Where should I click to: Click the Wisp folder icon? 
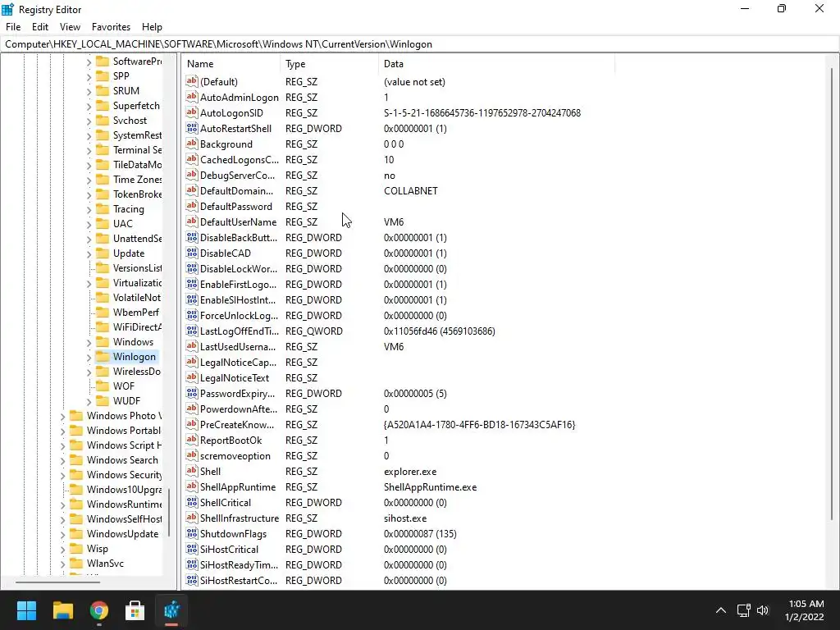point(76,549)
